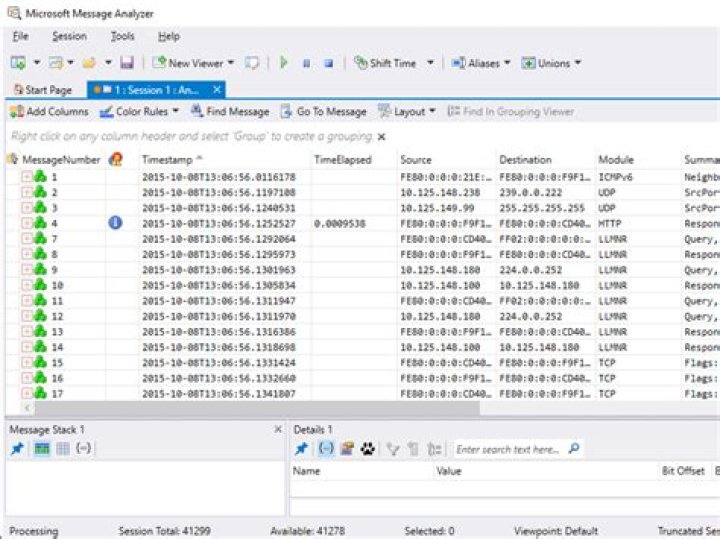
Task: Open the Unions dropdown
Action: [x=551, y=63]
